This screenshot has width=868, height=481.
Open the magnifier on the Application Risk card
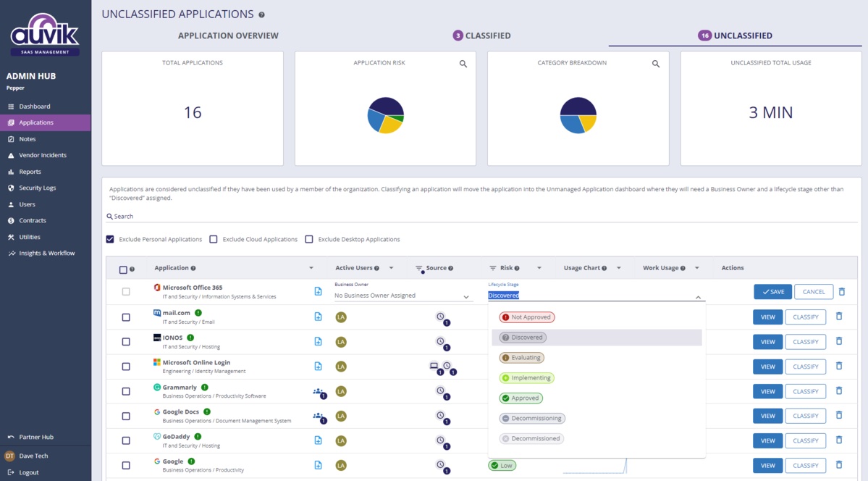(x=463, y=63)
